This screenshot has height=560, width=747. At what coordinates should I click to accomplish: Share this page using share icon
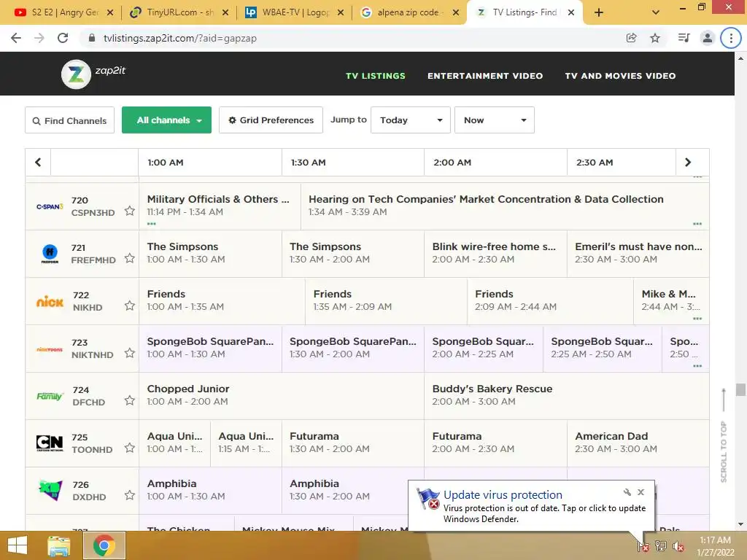tap(631, 38)
